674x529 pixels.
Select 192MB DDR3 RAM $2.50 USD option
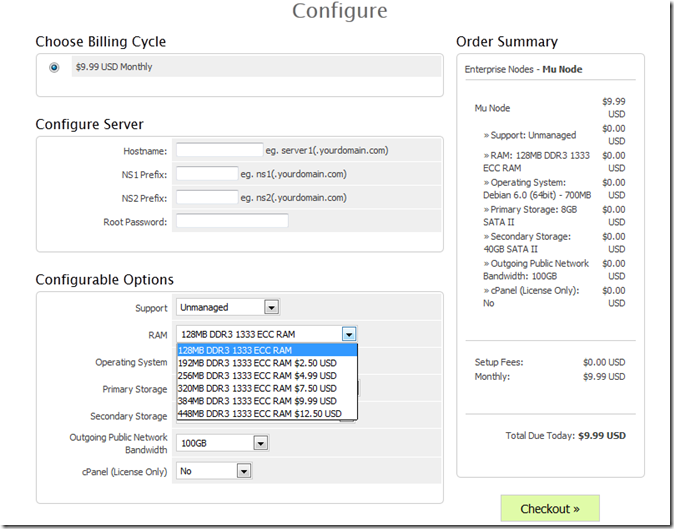point(267,363)
